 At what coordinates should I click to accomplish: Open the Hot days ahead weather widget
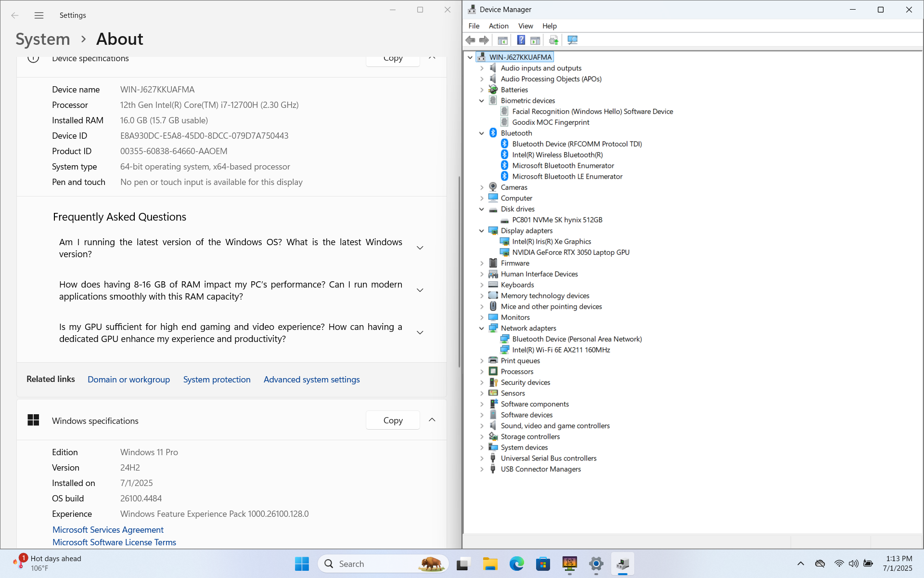coord(47,564)
